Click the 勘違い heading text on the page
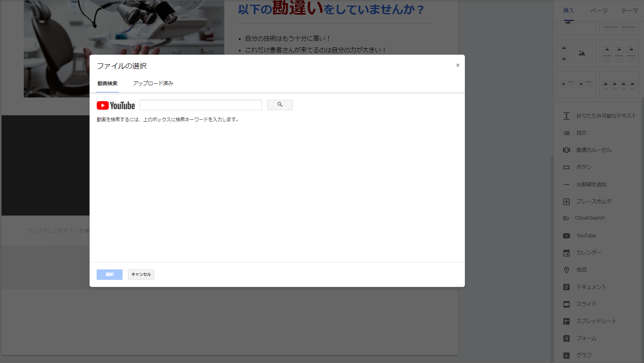Screen dimensions: 644x363 pos(298,8)
